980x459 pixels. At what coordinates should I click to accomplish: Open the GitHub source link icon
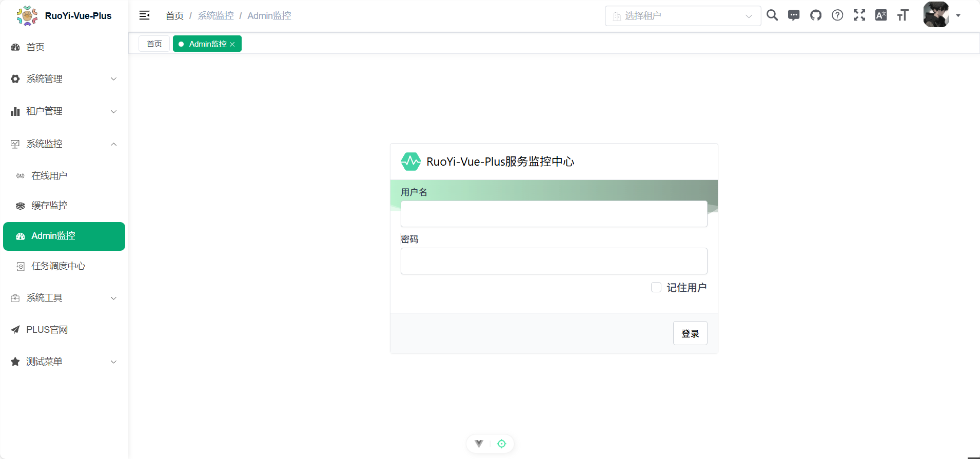(x=816, y=15)
